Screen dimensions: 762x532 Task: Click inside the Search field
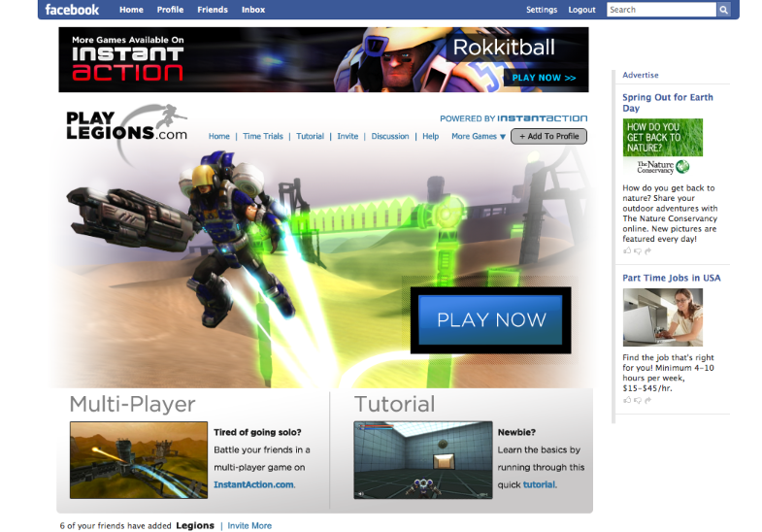click(x=661, y=10)
